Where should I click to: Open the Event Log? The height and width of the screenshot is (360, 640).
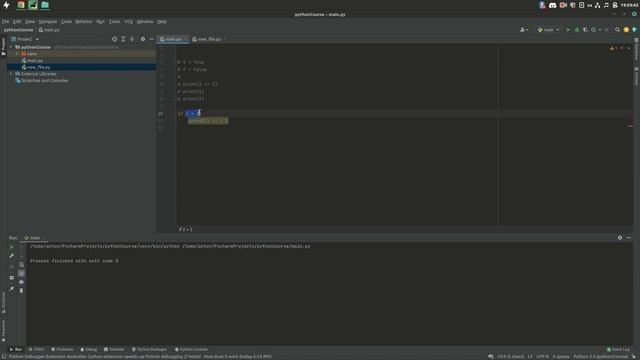click(x=618, y=350)
